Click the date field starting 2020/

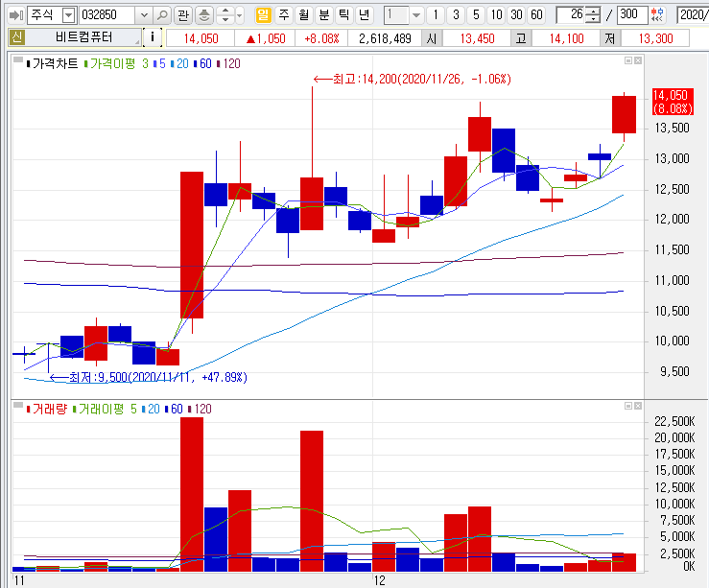[693, 15]
